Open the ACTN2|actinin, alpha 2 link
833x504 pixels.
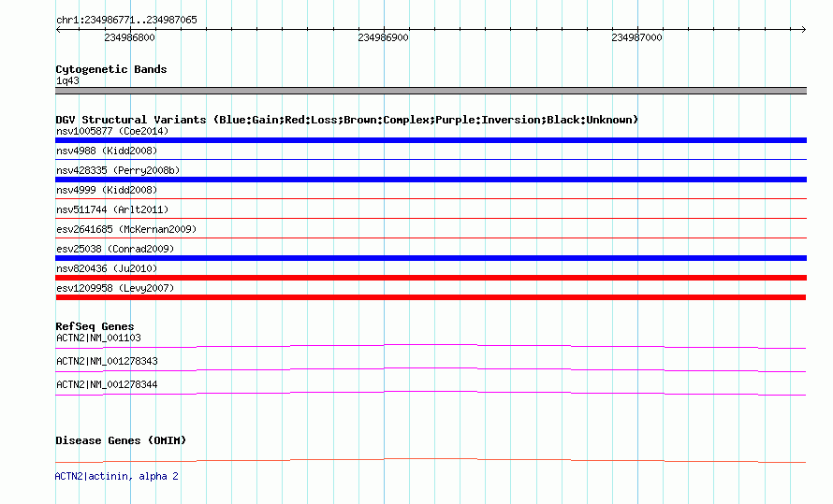tap(116, 476)
